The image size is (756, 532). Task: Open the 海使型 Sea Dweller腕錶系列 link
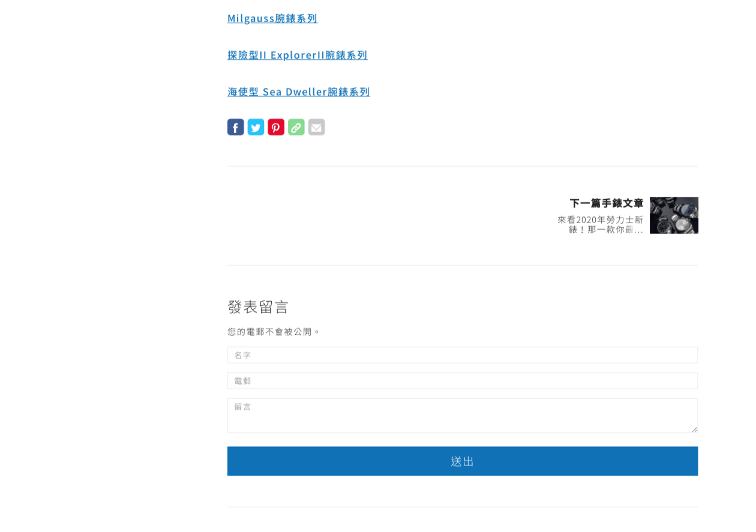tap(299, 91)
